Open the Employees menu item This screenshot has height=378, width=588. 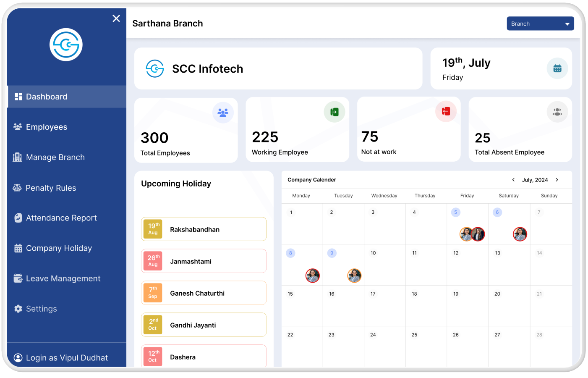pyautogui.click(x=46, y=127)
